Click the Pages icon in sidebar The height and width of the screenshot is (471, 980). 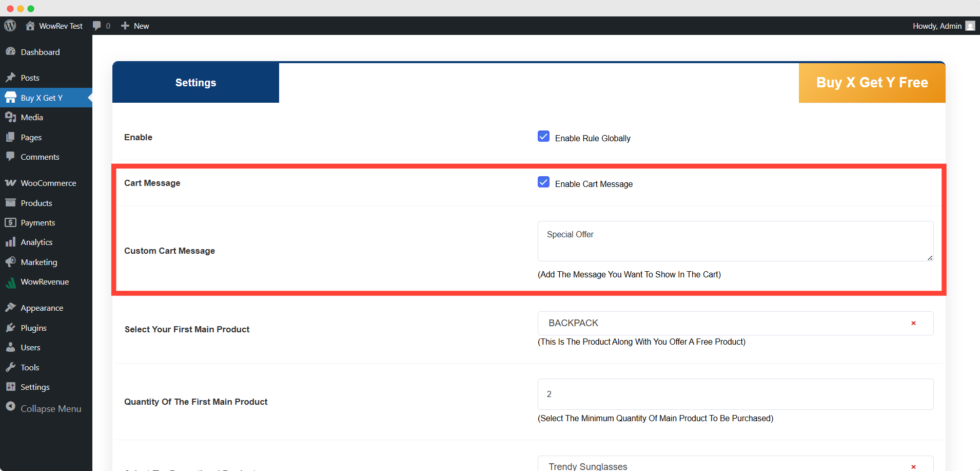(x=10, y=137)
